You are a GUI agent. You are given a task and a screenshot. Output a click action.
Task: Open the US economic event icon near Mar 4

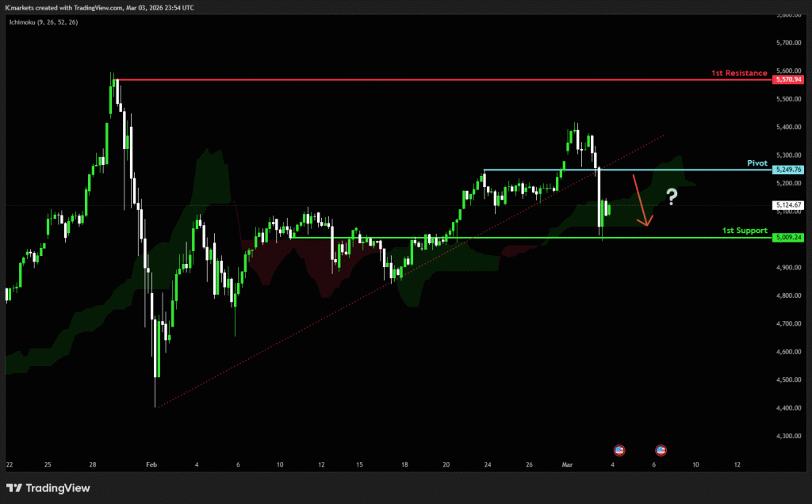pos(619,449)
